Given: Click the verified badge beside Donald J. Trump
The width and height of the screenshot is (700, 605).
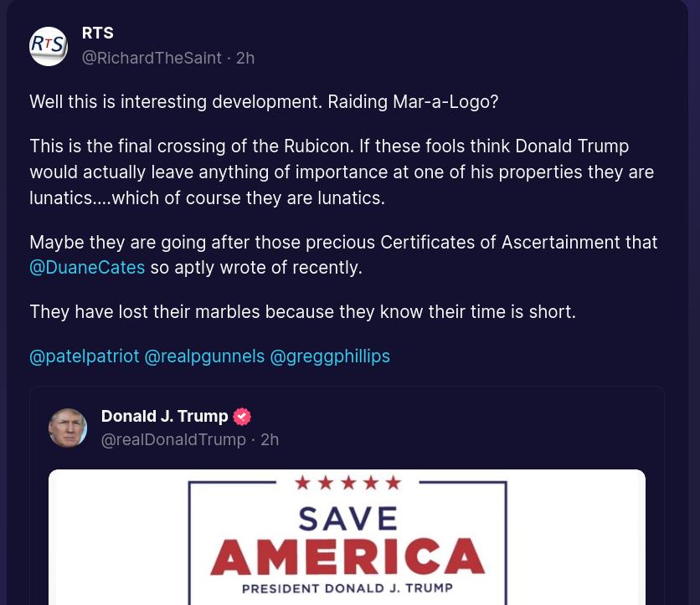Looking at the screenshot, I should [x=242, y=417].
